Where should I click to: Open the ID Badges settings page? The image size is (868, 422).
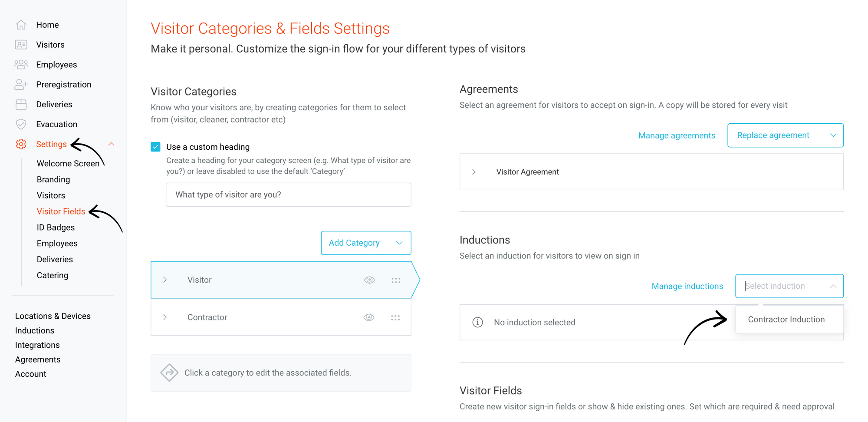point(56,227)
